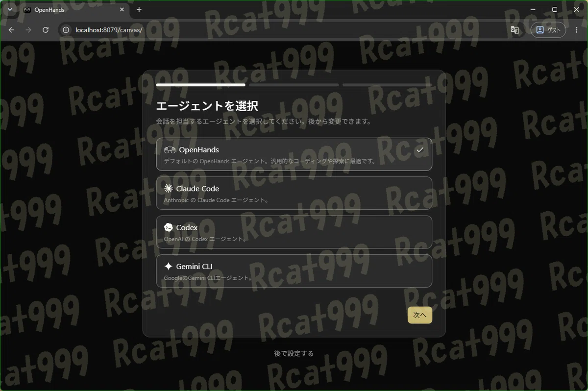Switch to the OpenHands browser tab

click(74, 10)
